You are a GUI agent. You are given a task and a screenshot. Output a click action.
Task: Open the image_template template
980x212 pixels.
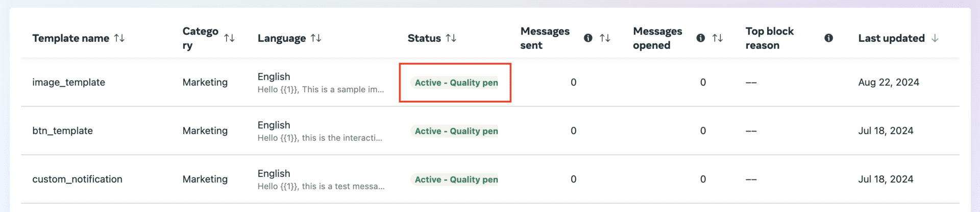68,83
